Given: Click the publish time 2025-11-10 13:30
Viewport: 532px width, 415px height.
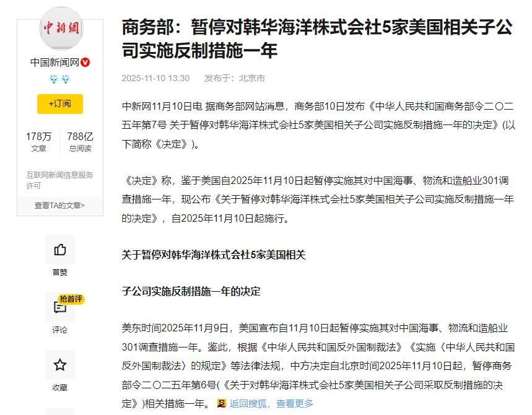Looking at the screenshot, I should pos(155,79).
